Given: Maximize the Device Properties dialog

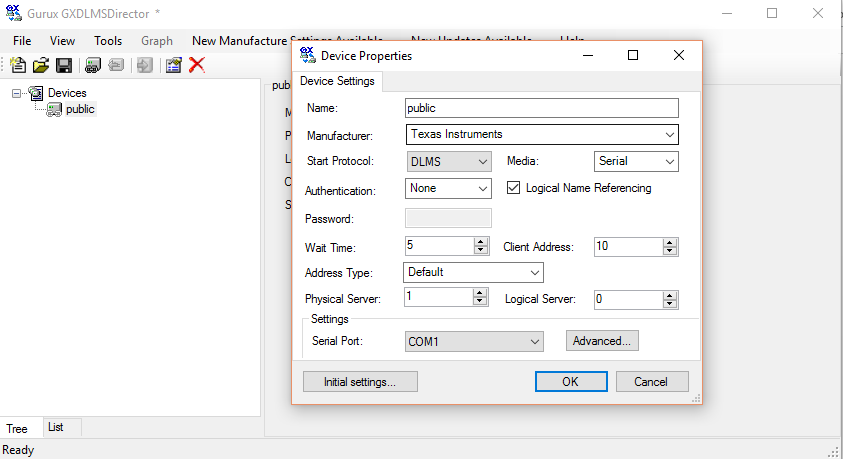Looking at the screenshot, I should point(633,55).
